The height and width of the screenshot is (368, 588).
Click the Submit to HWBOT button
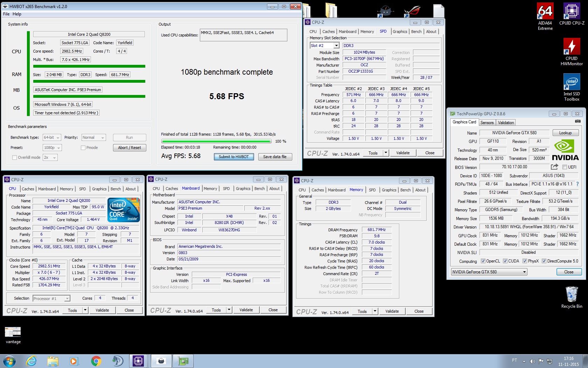(x=234, y=157)
